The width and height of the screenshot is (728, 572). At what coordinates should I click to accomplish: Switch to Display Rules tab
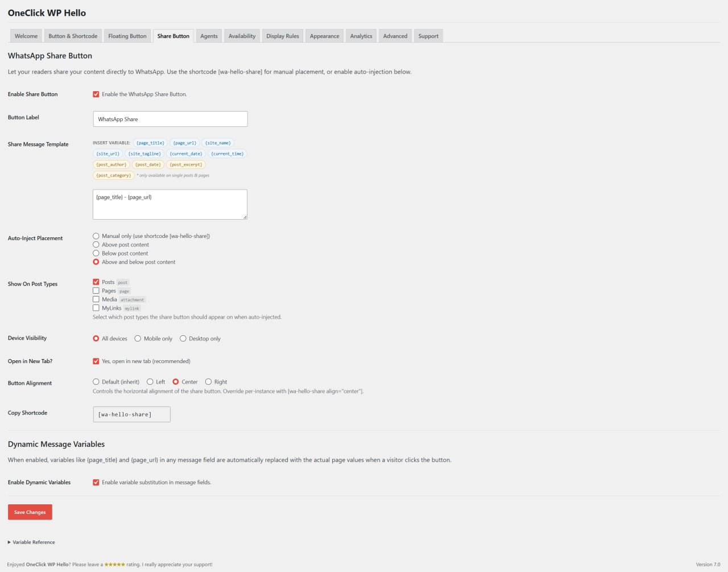(x=283, y=36)
